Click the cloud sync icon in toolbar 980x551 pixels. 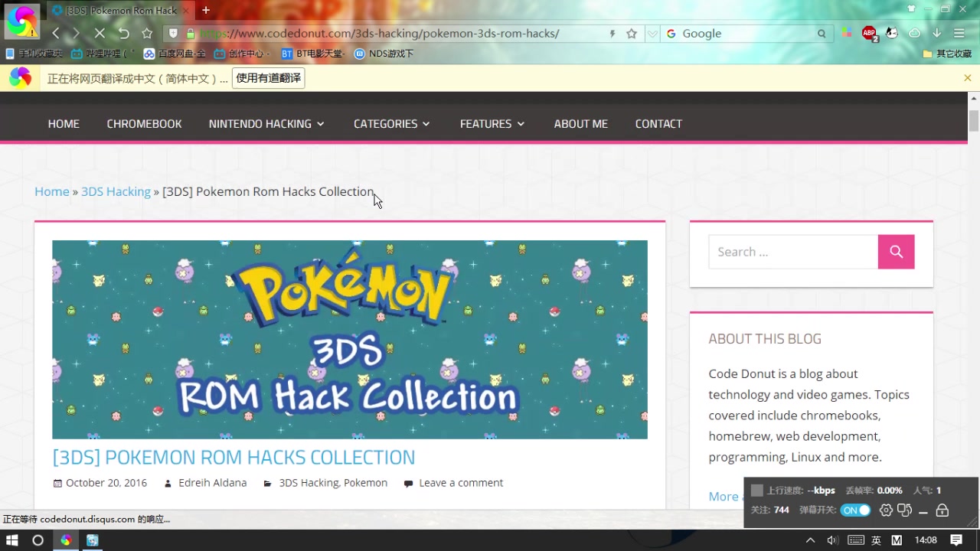[x=914, y=33]
